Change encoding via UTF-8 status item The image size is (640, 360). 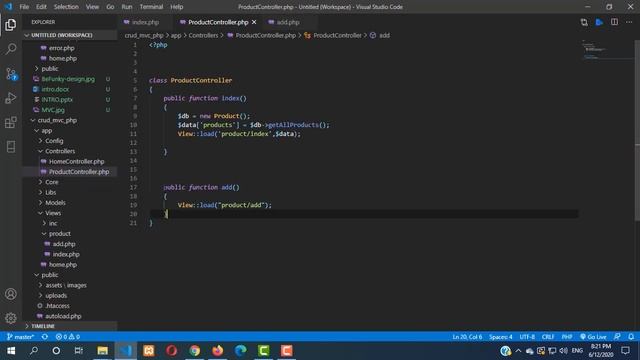[x=527, y=337]
